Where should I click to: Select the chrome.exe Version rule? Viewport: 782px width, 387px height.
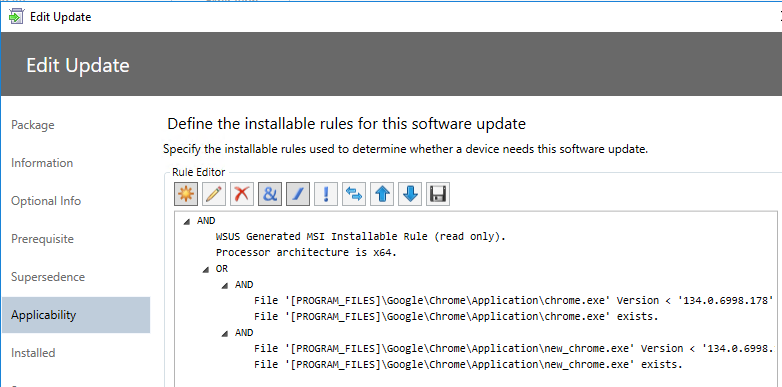[514, 301]
